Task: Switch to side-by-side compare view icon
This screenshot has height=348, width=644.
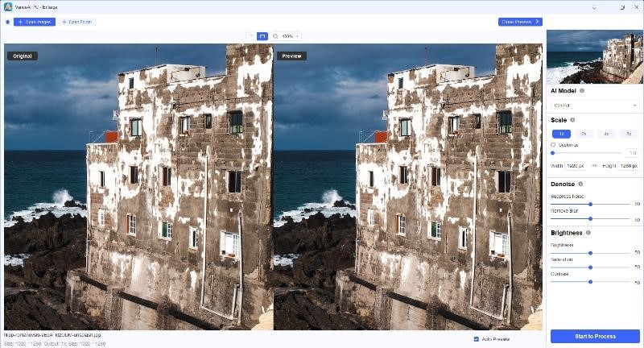Action: (x=262, y=36)
